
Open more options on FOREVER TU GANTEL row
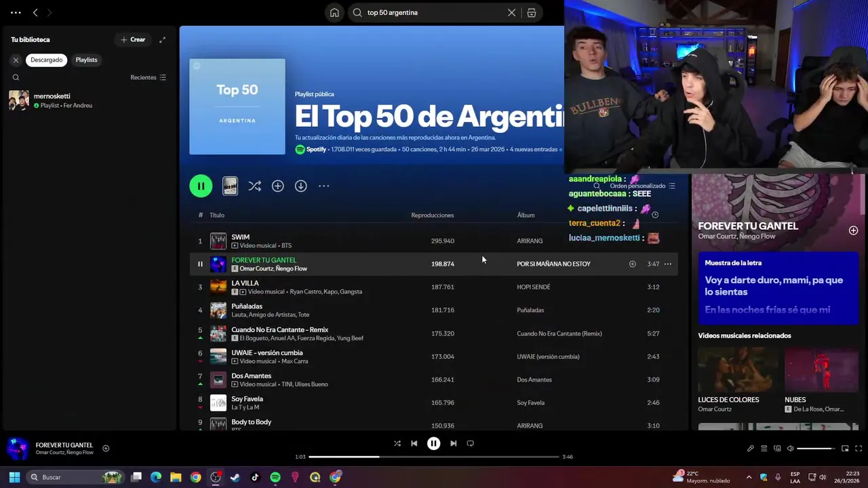point(667,264)
